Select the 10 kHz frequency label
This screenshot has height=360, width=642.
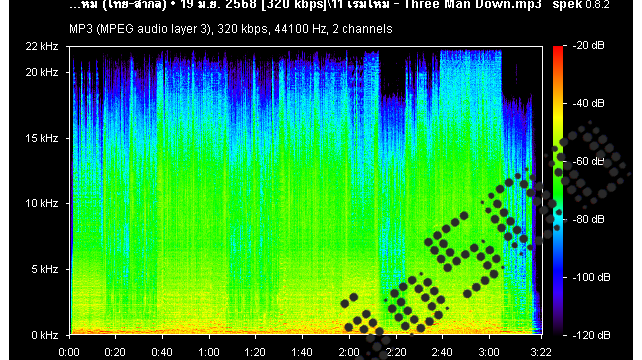42,203
